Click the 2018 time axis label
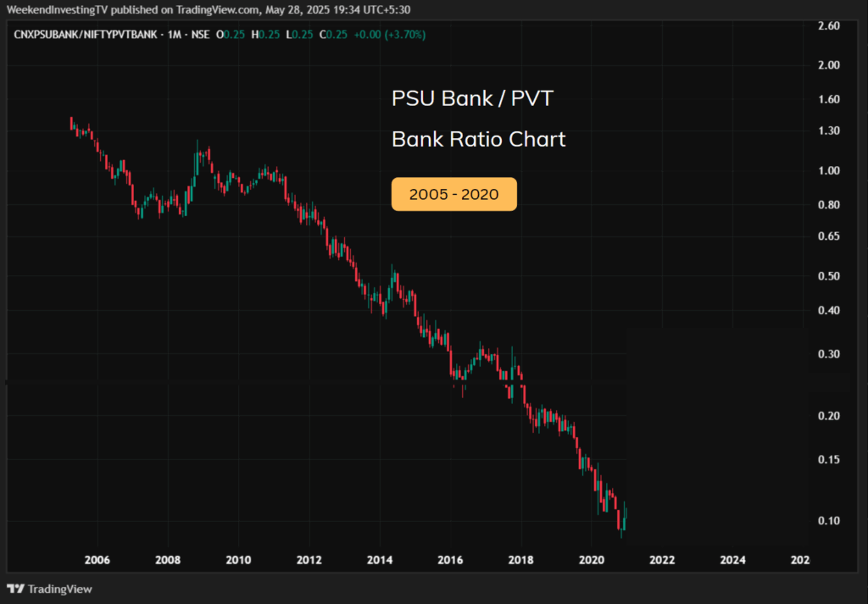Image resolution: width=868 pixels, height=604 pixels. [521, 560]
